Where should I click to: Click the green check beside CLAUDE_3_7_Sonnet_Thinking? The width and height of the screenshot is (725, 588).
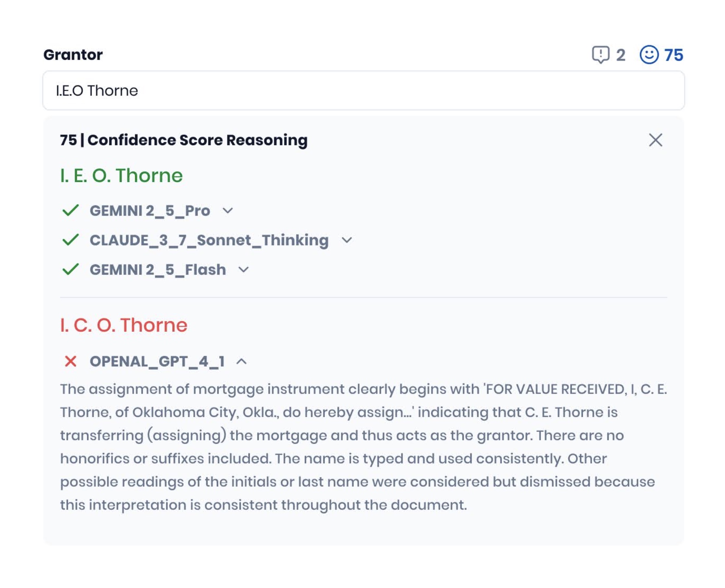click(70, 240)
